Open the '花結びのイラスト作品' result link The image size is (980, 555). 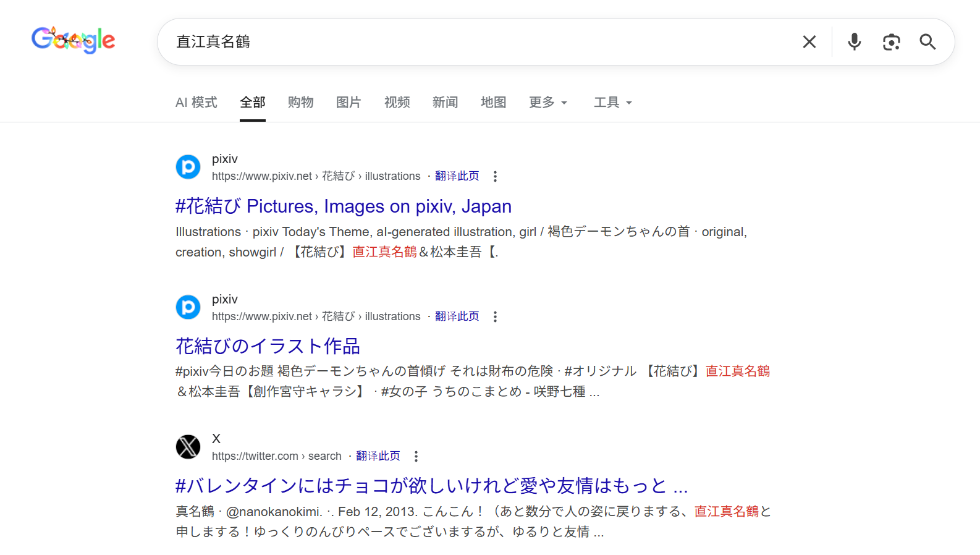click(x=268, y=346)
